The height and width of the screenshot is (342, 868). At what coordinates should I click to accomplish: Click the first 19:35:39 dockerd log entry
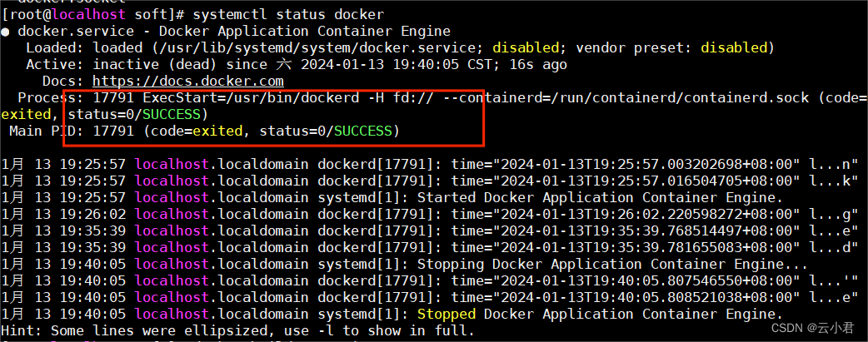point(430,230)
